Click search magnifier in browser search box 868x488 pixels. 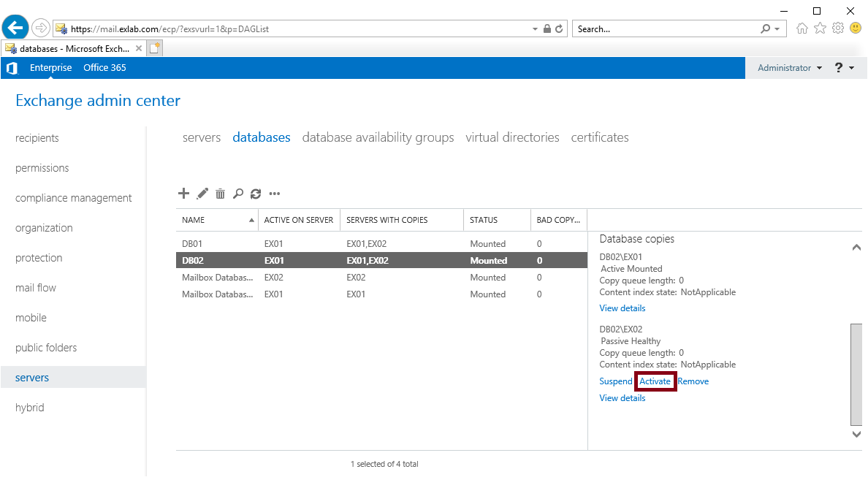(x=766, y=28)
